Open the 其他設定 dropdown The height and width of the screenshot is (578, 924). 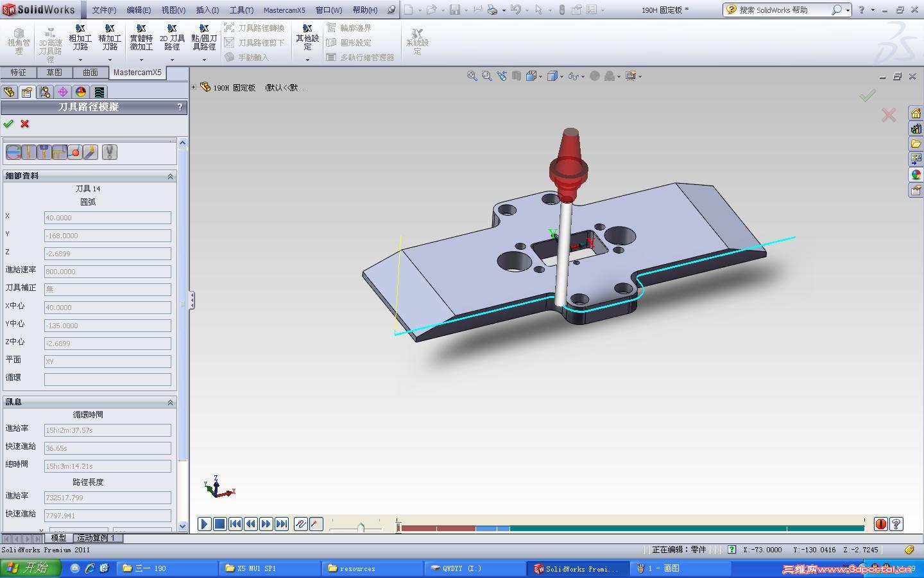tap(307, 60)
